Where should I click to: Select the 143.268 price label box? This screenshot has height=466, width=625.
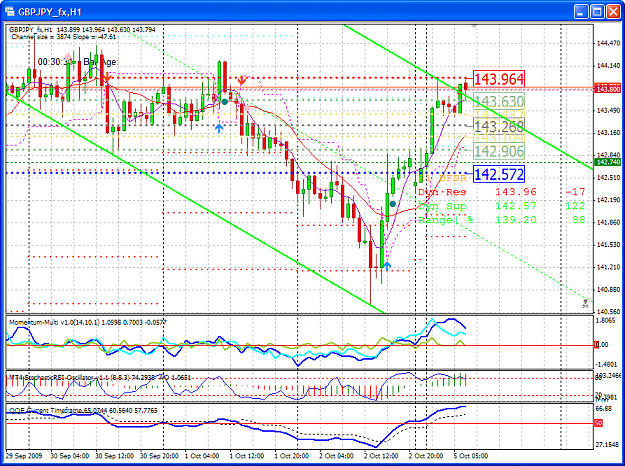pyautogui.click(x=499, y=126)
